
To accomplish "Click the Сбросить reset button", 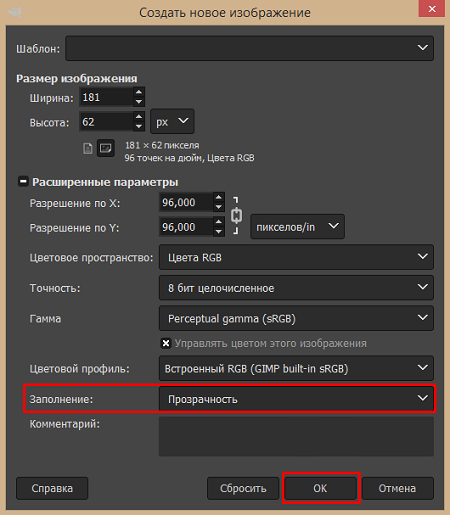I will pos(243,488).
